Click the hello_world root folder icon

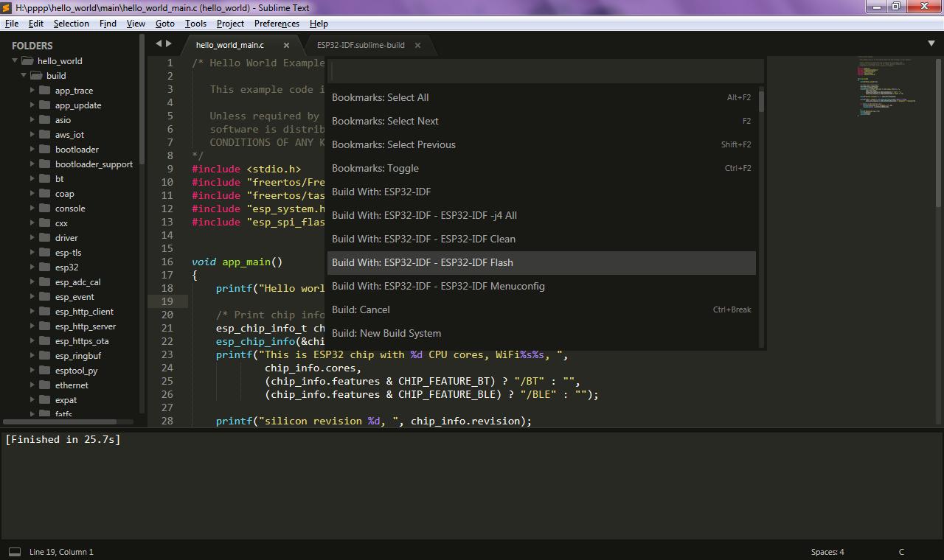coord(27,61)
